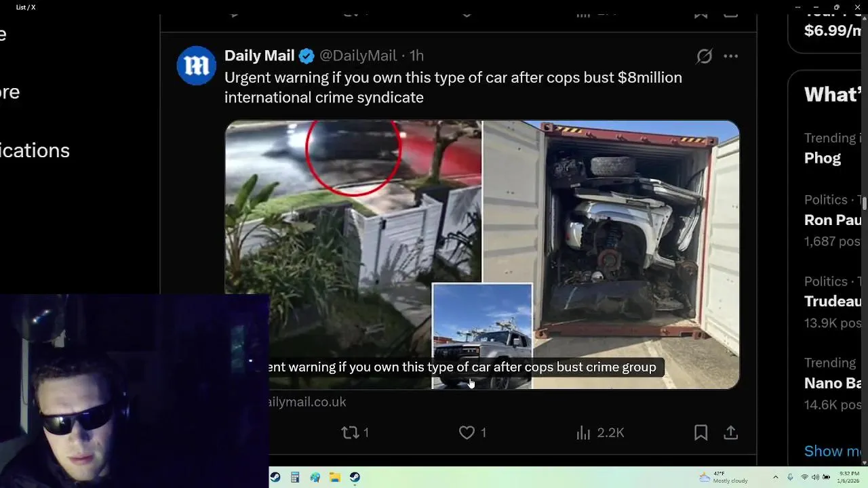Open the Calculator taskbar icon
Image resolution: width=868 pixels, height=488 pixels.
(295, 477)
